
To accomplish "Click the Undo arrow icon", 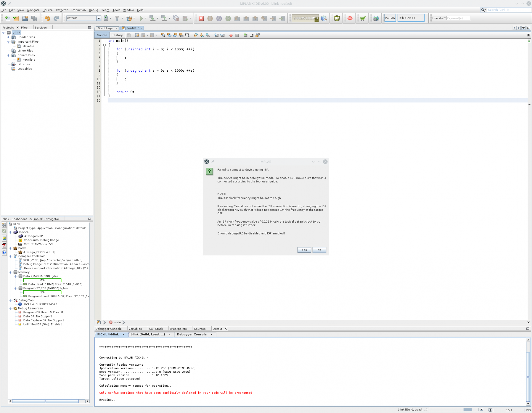I will pyautogui.click(x=47, y=18).
